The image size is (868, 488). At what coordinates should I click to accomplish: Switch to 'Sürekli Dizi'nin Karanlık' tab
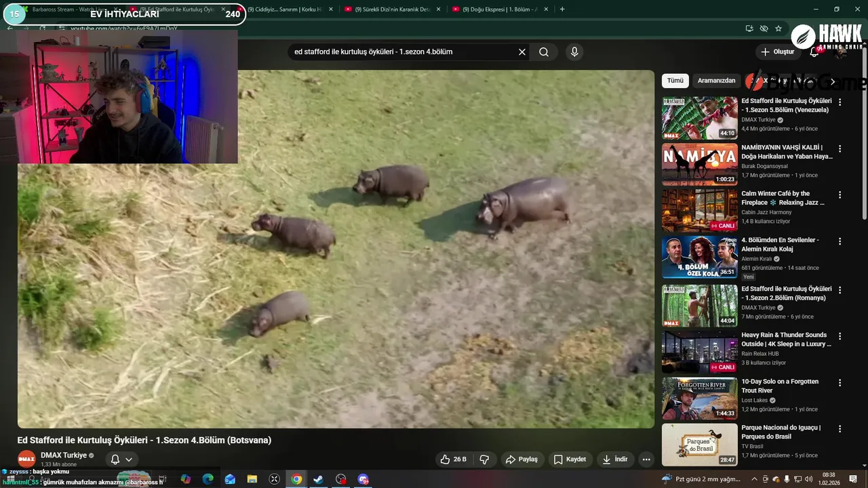[392, 9]
